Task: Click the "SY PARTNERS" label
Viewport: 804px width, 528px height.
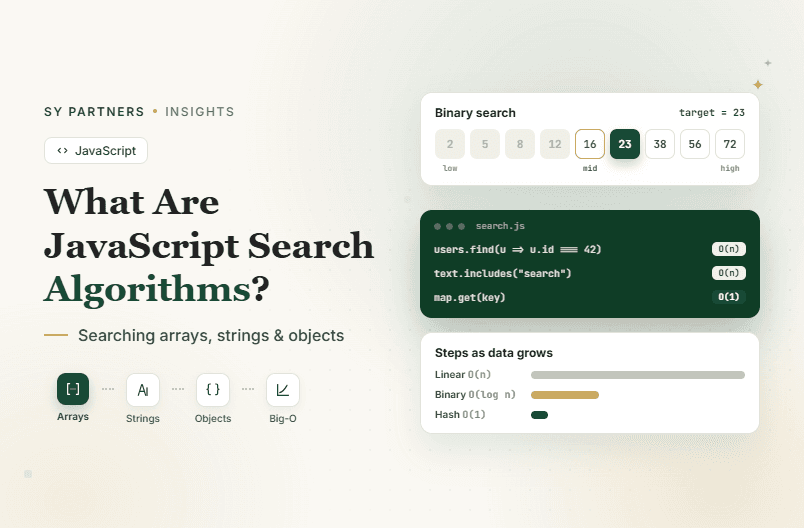Action: 94,112
